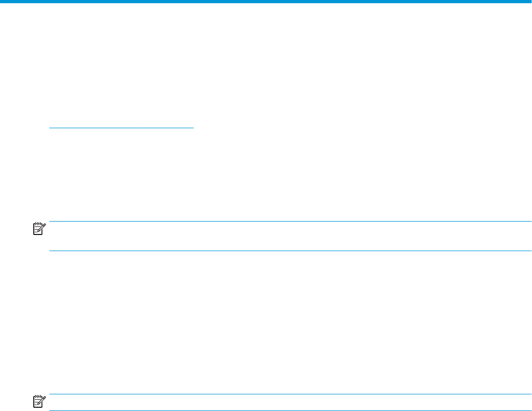Click the short blue underlined link line
532x411 pixels.
121,128
